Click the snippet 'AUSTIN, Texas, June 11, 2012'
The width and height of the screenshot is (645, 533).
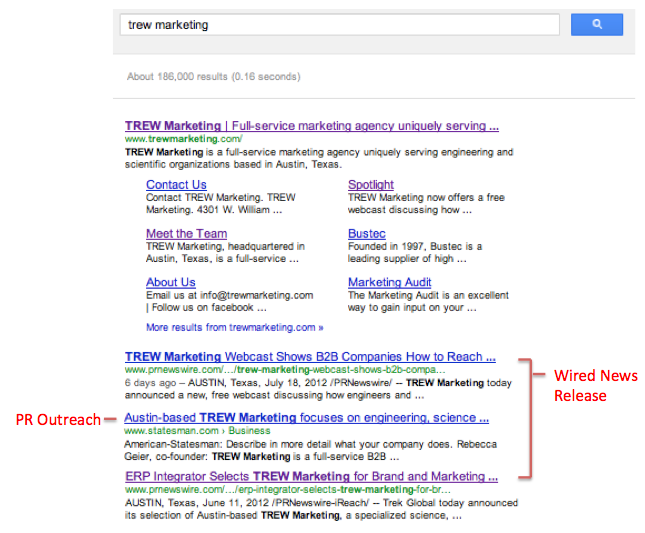[x=321, y=509]
